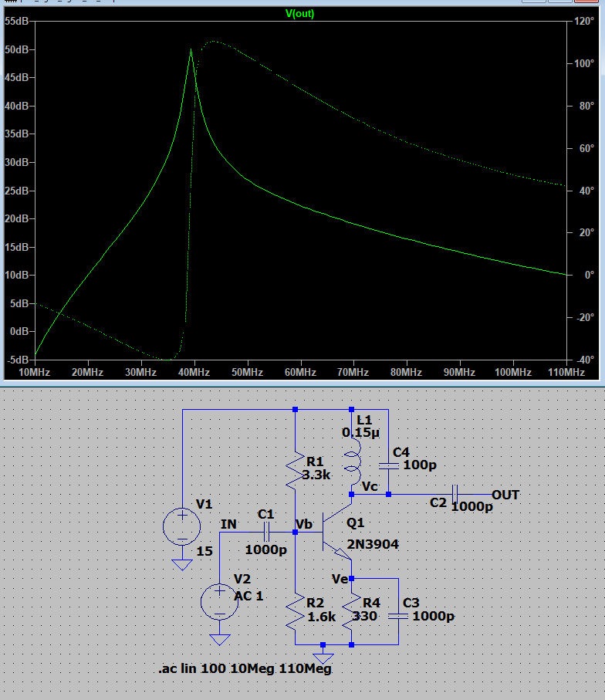Image resolution: width=605 pixels, height=700 pixels.
Task: Click the 2N3904 transistor model text
Action: (x=373, y=544)
